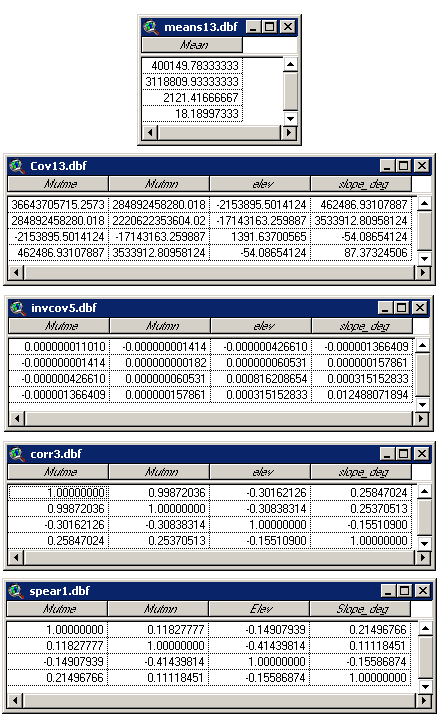Minimize the corr3.dbf window
This screenshot has width=439, height=714.
click(x=387, y=454)
